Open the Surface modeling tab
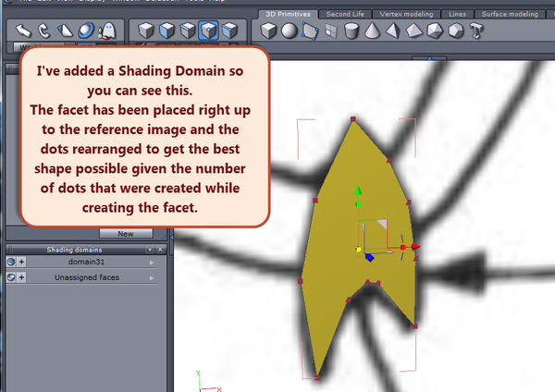The height and width of the screenshot is (392, 555). pos(510,14)
